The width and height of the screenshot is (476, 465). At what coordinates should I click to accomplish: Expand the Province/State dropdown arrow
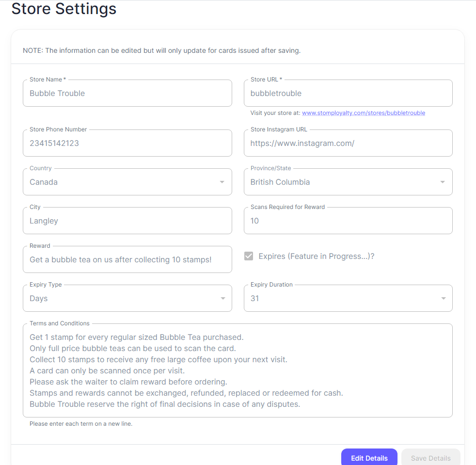pyautogui.click(x=443, y=182)
